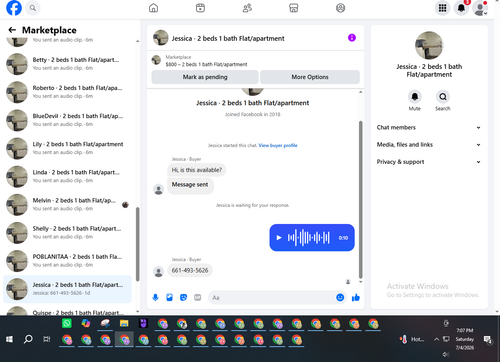Open the Marketplace storefront tab icon

point(294,8)
